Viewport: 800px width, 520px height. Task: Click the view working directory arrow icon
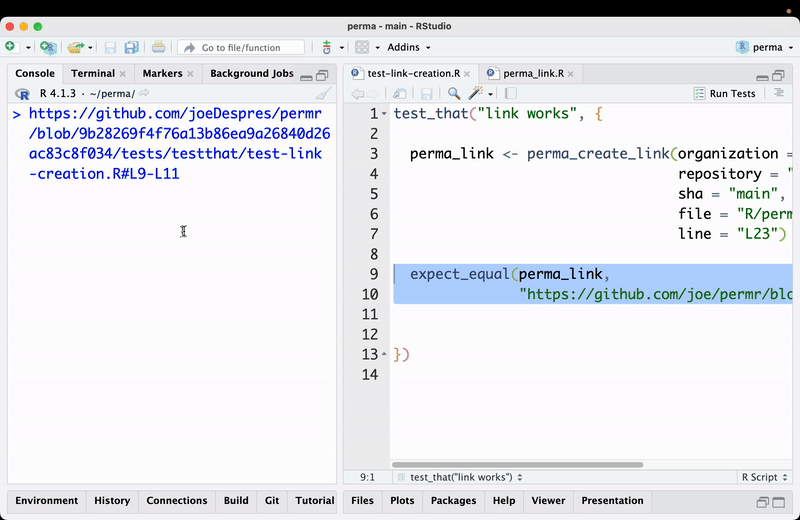click(x=144, y=93)
